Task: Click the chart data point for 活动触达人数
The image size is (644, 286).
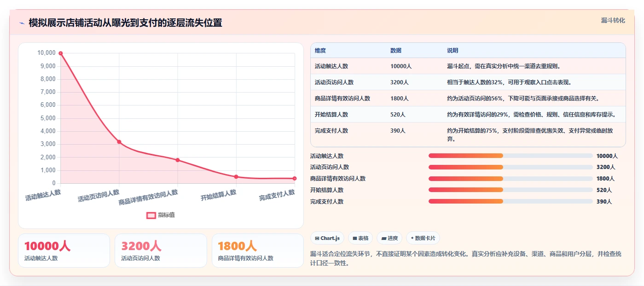Action: coord(61,53)
